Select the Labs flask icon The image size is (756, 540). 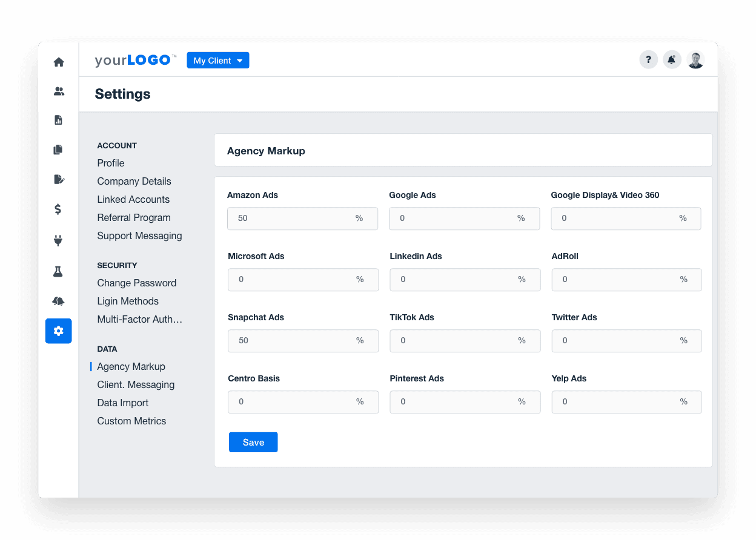(x=58, y=271)
